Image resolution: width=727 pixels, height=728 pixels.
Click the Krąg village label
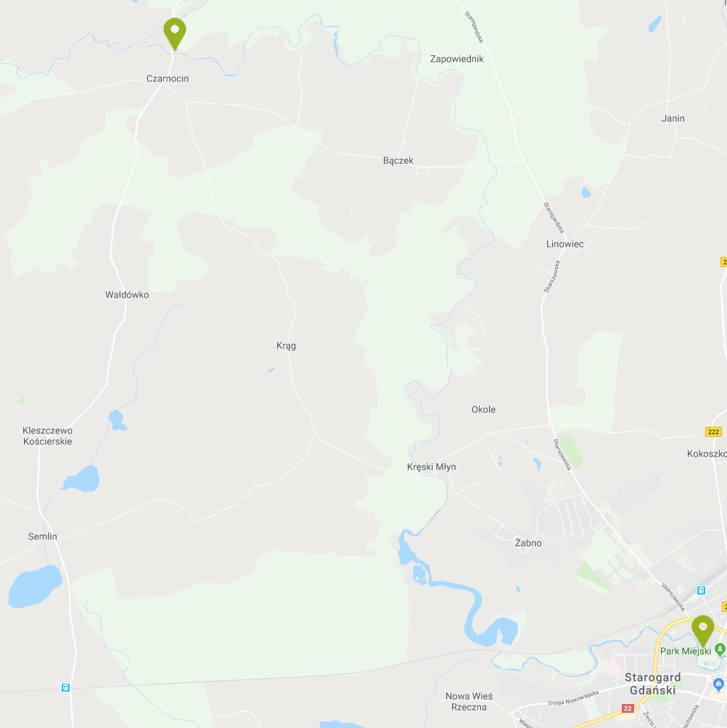(286, 346)
